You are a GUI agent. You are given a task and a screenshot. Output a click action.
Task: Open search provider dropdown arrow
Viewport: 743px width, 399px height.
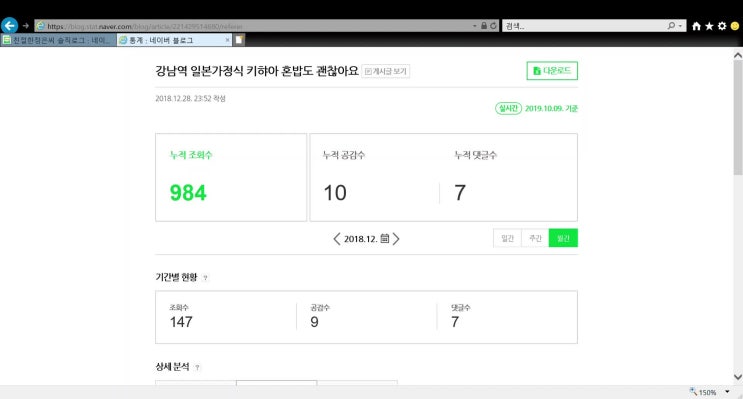680,26
